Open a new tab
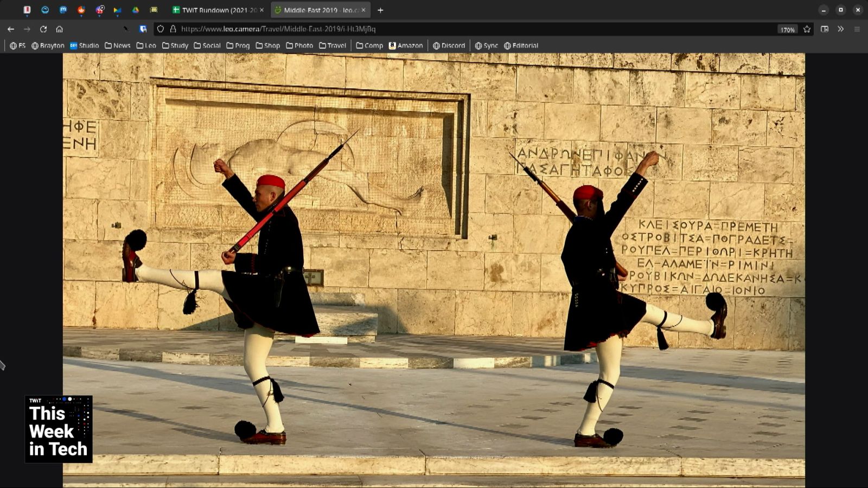The image size is (868, 488). tap(380, 10)
